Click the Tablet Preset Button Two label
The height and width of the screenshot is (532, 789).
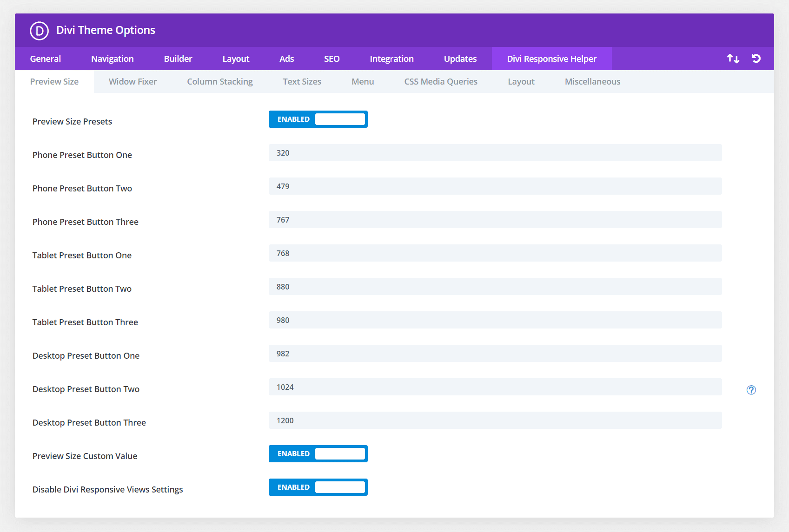[82, 289]
